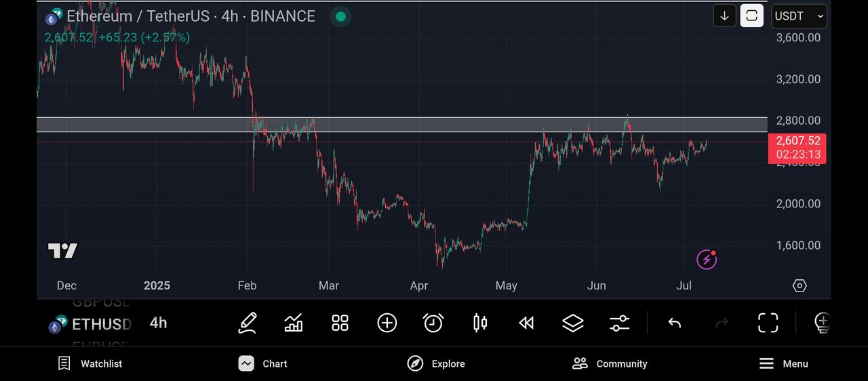The height and width of the screenshot is (381, 868).
Task: Select the pencil drawing tool
Action: tap(248, 323)
